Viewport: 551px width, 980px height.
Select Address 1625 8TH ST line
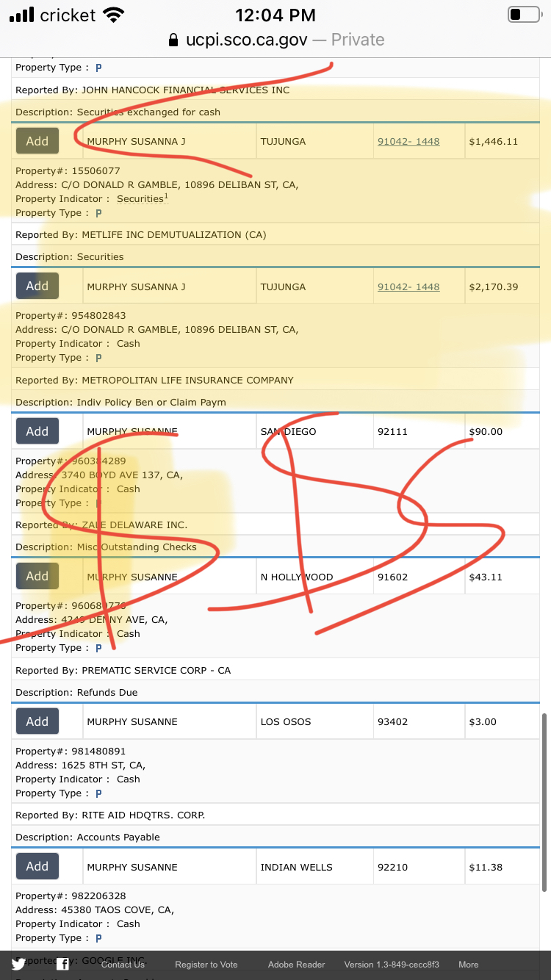pyautogui.click(x=80, y=765)
